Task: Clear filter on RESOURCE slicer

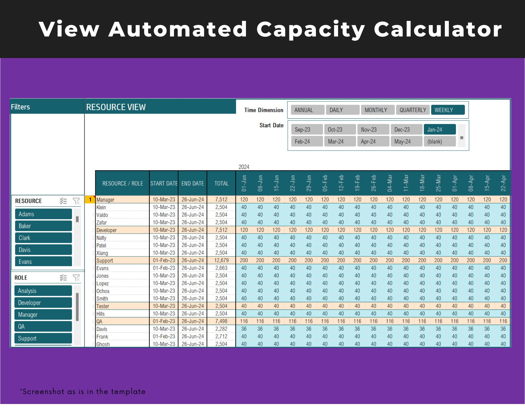Action: [x=76, y=201]
